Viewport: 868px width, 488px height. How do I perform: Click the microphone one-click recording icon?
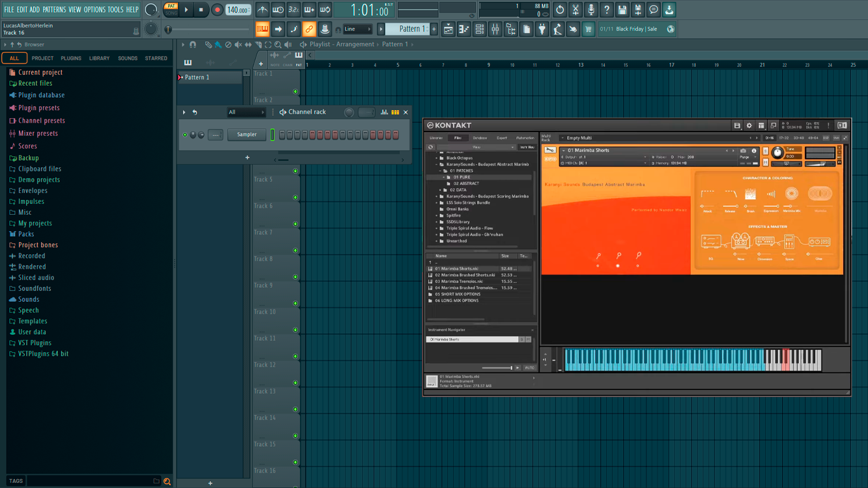[591, 10]
